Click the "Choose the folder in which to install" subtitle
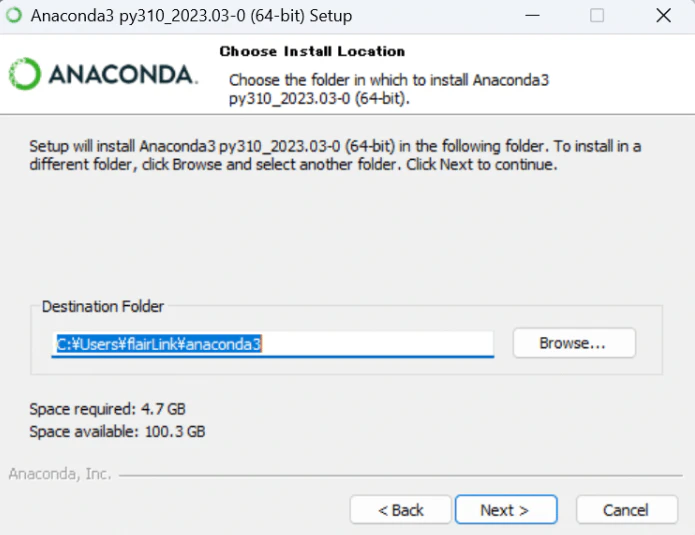Screen dimensions: 695x535 click(389, 89)
